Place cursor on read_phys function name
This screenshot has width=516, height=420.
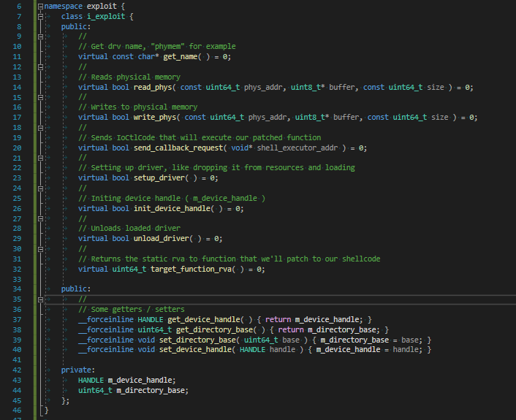154,87
